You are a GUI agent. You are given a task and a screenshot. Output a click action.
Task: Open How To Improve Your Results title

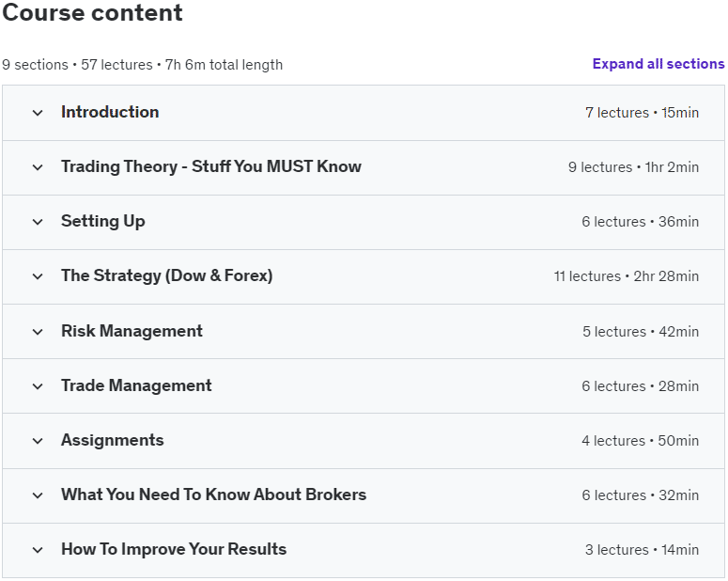[x=174, y=549]
